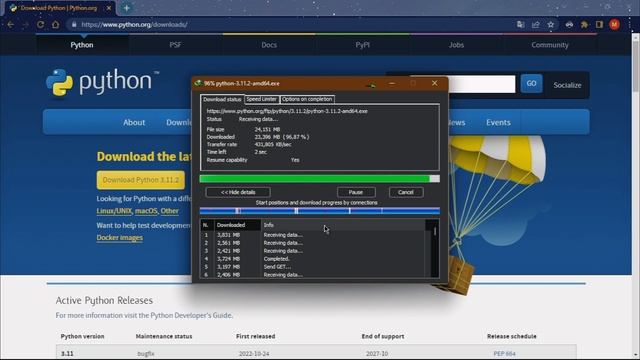640x360 pixels.
Task: Click the Active Python Releases heading
Action: pyautogui.click(x=104, y=300)
